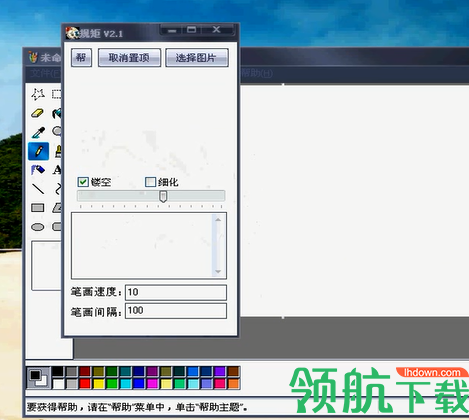Viewport: 469px width, 420px height.
Task: Select the Free-Form Select star tool in Paint
Action: coord(38,95)
